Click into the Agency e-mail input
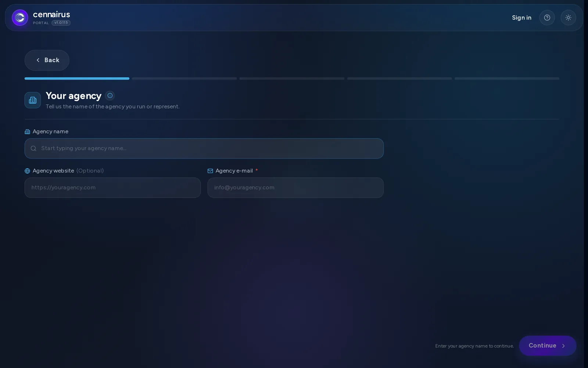588x368 pixels. [x=295, y=188]
